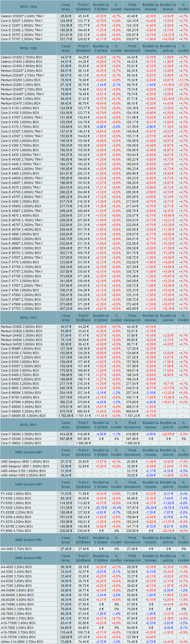
Task: Click the Core i7 3770T 2,50GHz TRAY name
Action: tap(22, 39)
